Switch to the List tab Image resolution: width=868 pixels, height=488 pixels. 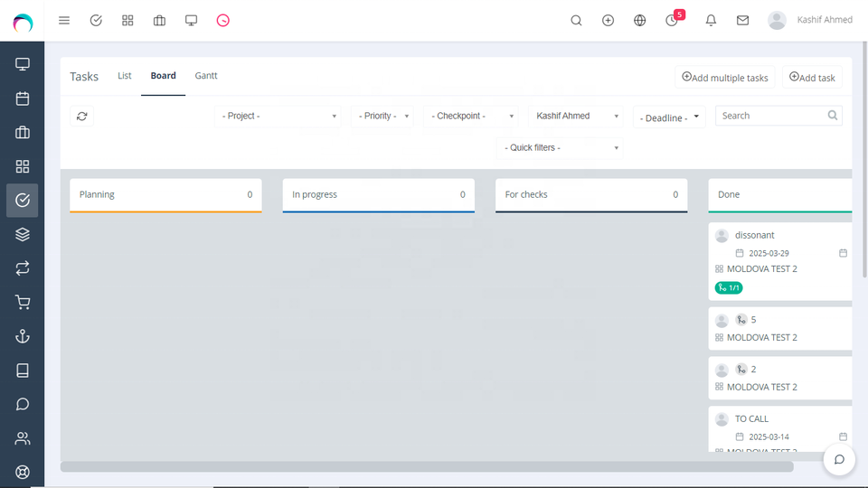(125, 76)
